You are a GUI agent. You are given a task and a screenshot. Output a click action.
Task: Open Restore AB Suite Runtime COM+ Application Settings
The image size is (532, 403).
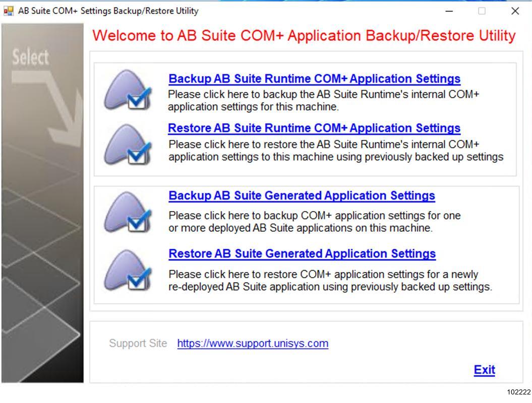[x=314, y=128]
